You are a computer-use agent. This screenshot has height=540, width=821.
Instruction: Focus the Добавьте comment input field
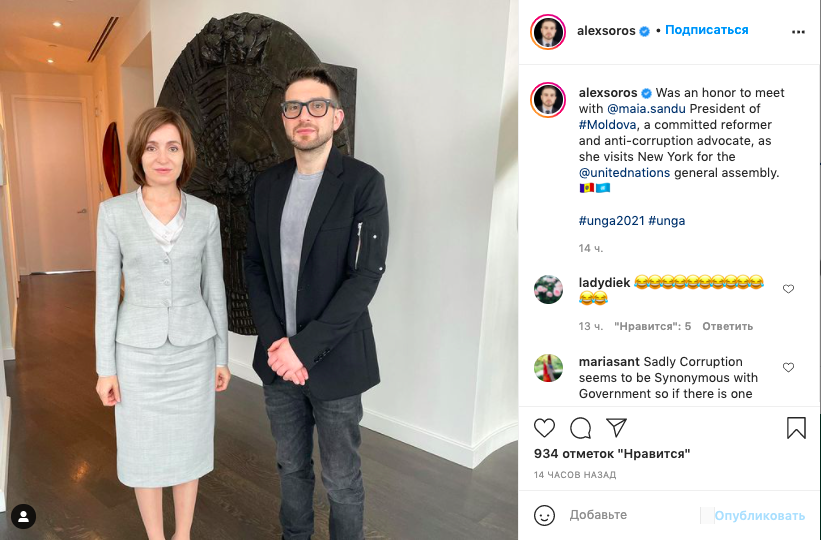tap(634, 515)
